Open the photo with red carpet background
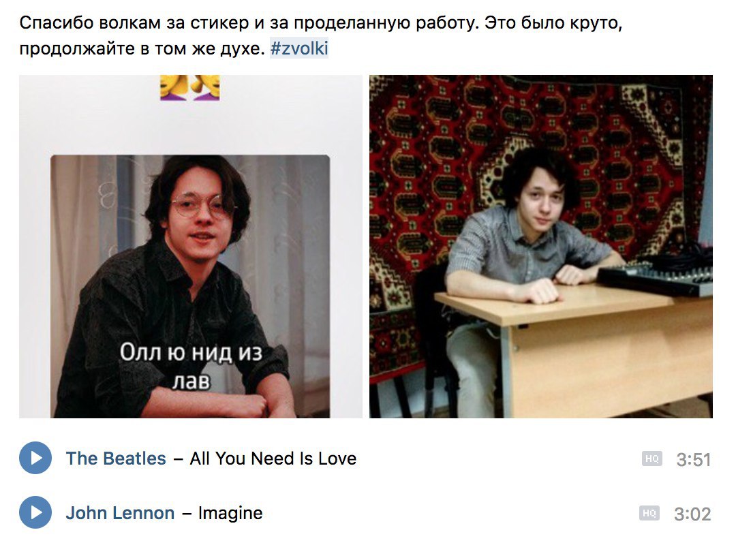This screenshot has height=560, width=736. (x=540, y=247)
